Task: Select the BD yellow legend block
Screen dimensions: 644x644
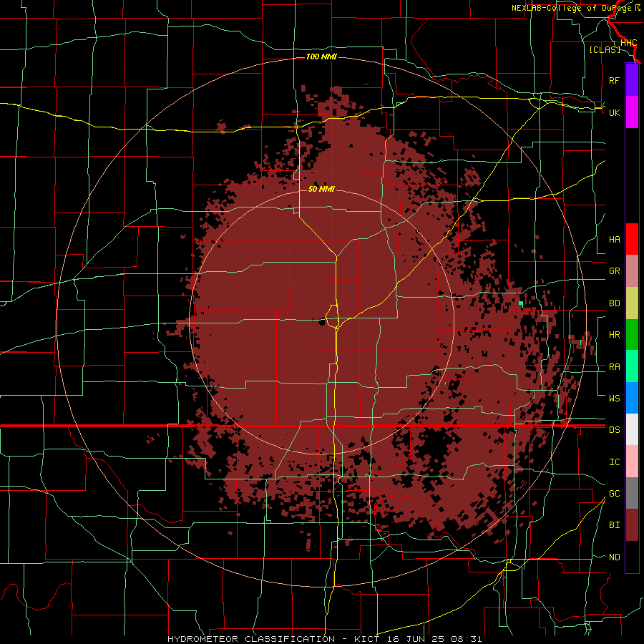Action: [632, 303]
